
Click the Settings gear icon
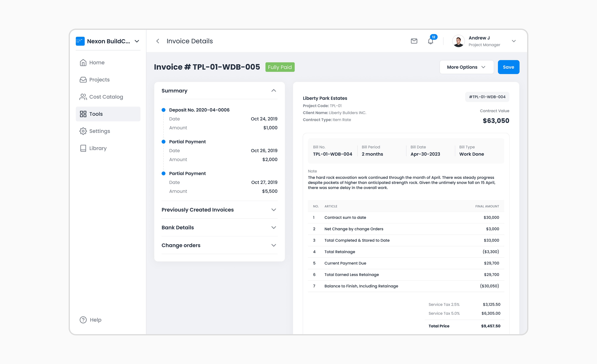[x=83, y=131]
